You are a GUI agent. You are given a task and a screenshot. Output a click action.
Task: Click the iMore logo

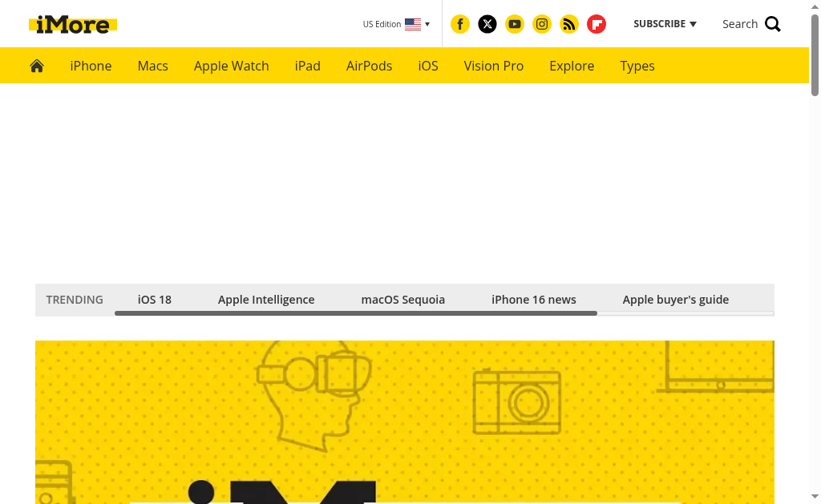73,25
